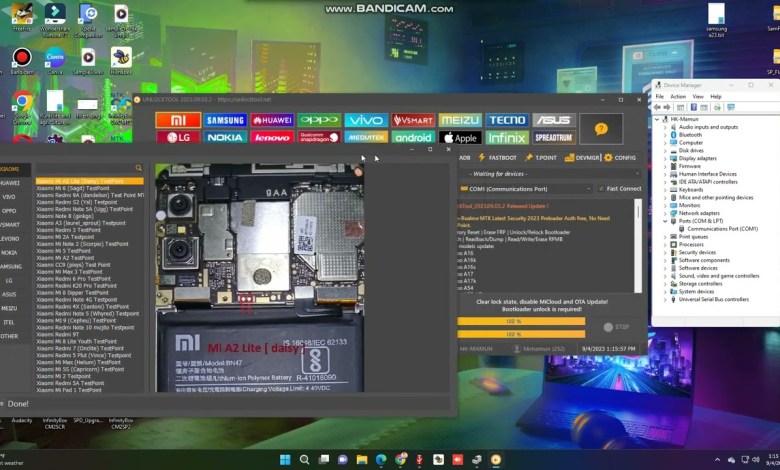Select Xiaomi Redmi 9T entry
Screen dimensions: 780x470
click(x=58, y=335)
